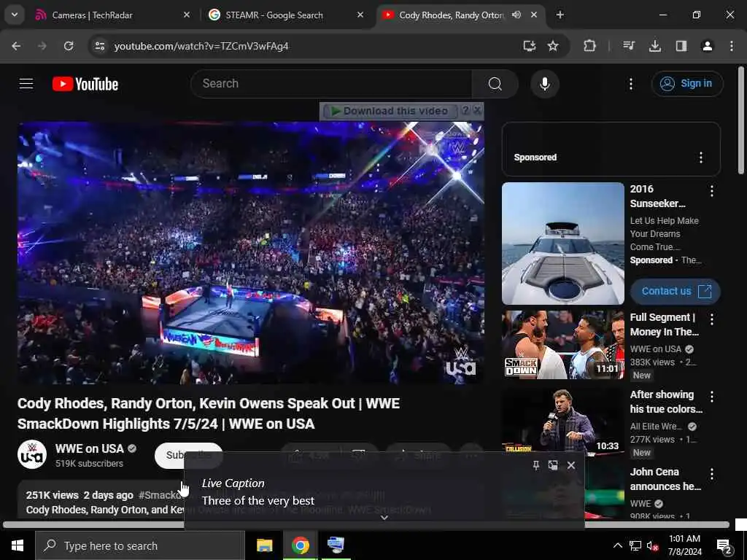Close the Live Caption box
Image resolution: width=747 pixels, height=560 pixels.
571,465
